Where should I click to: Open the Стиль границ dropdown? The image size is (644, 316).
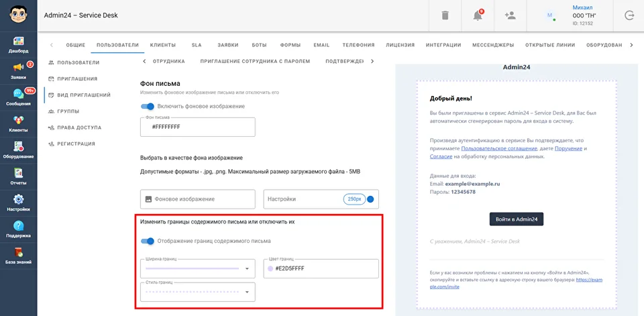click(x=197, y=292)
